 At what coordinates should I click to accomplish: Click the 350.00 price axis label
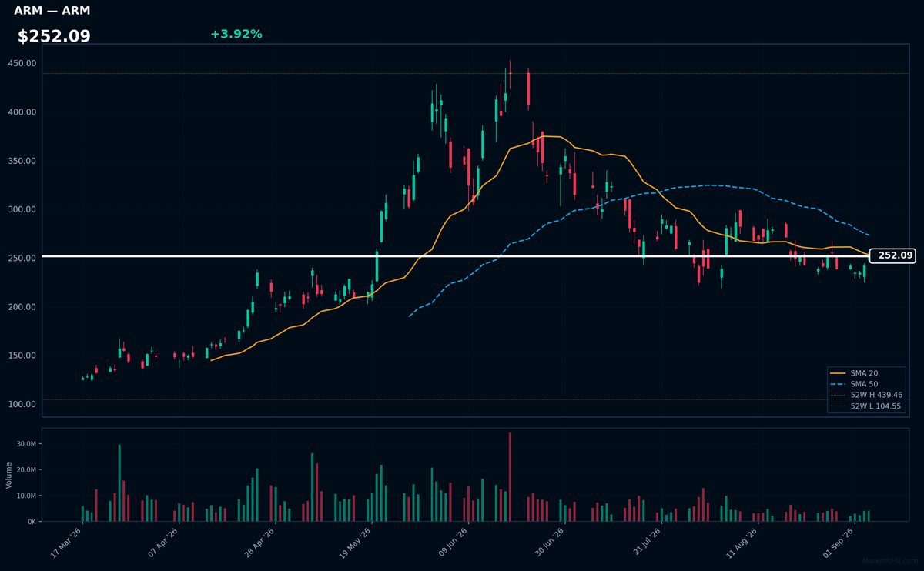click(x=22, y=161)
